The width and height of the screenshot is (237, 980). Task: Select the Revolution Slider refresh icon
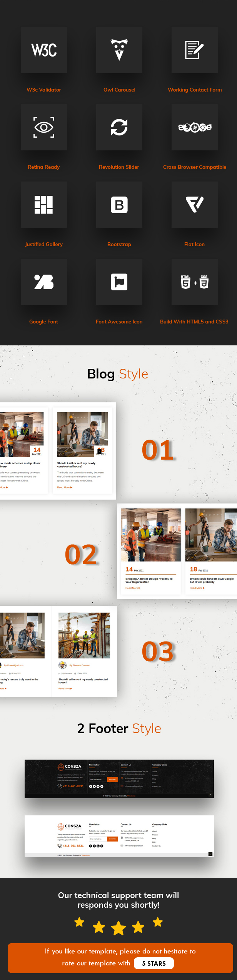[119, 127]
